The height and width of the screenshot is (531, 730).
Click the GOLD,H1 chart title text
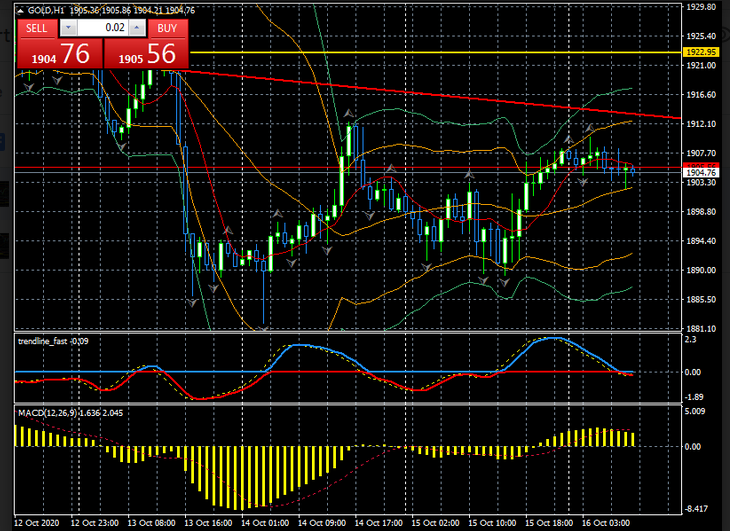(44, 9)
